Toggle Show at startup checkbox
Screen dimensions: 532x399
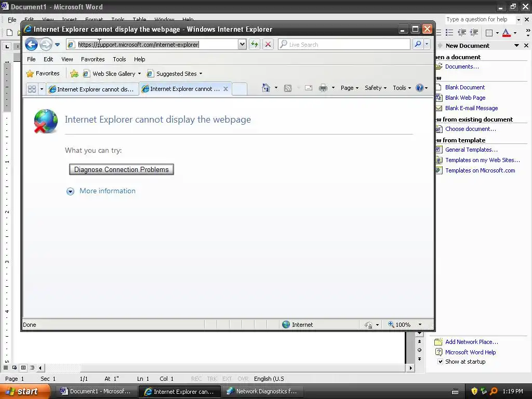(x=440, y=362)
